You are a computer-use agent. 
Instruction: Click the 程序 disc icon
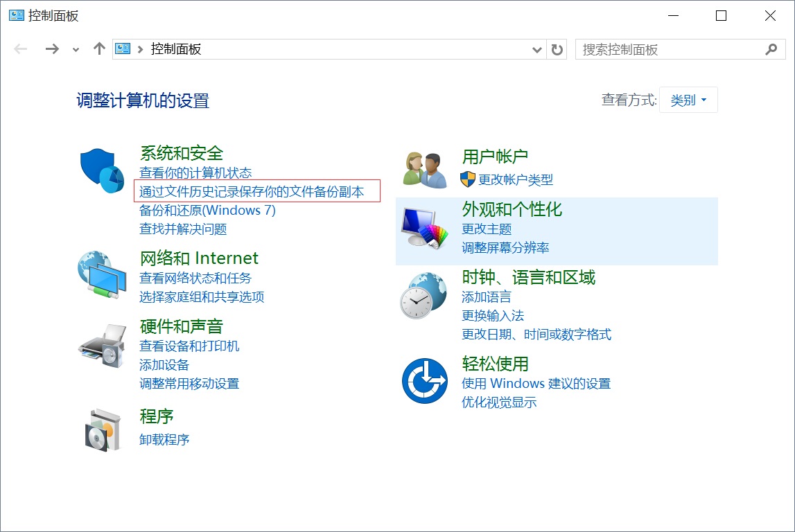(101, 428)
